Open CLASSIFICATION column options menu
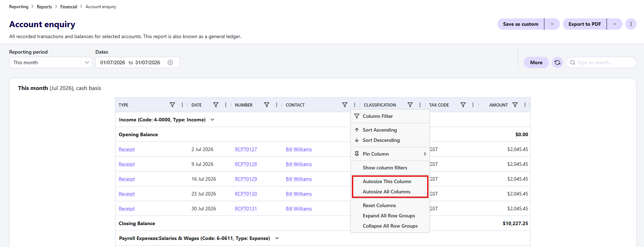The height and width of the screenshot is (247, 644). [420, 105]
